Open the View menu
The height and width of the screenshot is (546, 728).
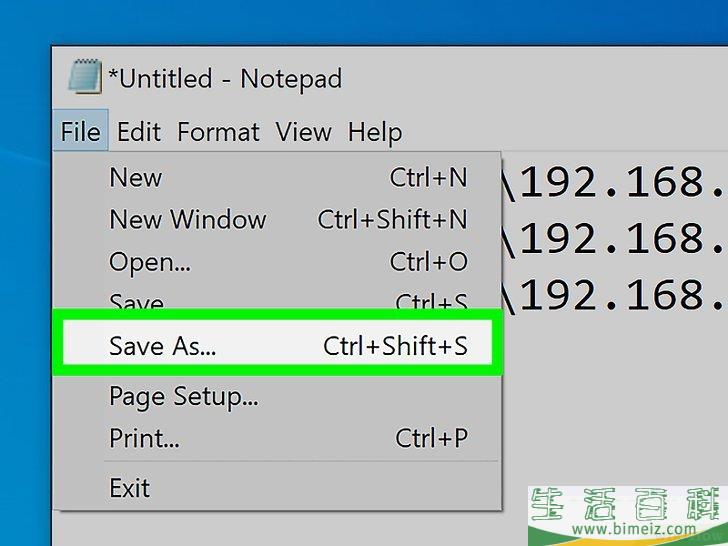304,131
